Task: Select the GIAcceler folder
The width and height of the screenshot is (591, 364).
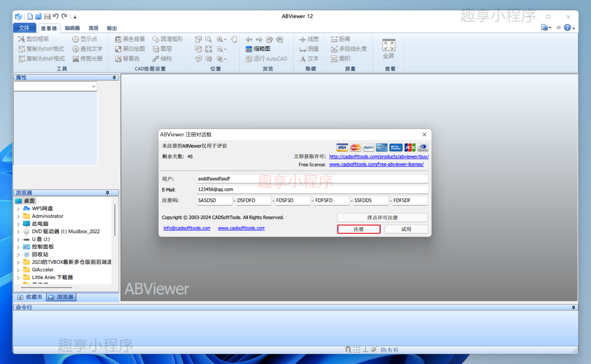Action: (43, 270)
